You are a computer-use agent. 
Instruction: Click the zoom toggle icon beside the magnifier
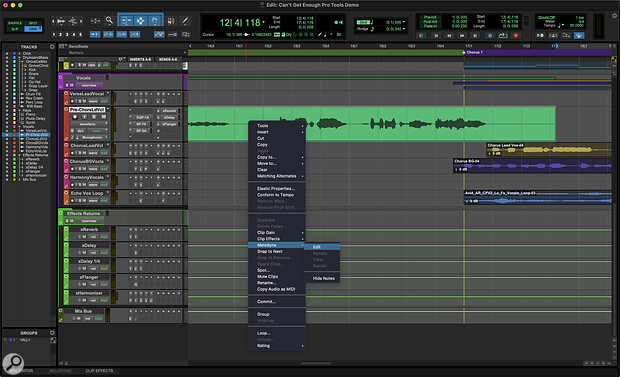click(96, 21)
